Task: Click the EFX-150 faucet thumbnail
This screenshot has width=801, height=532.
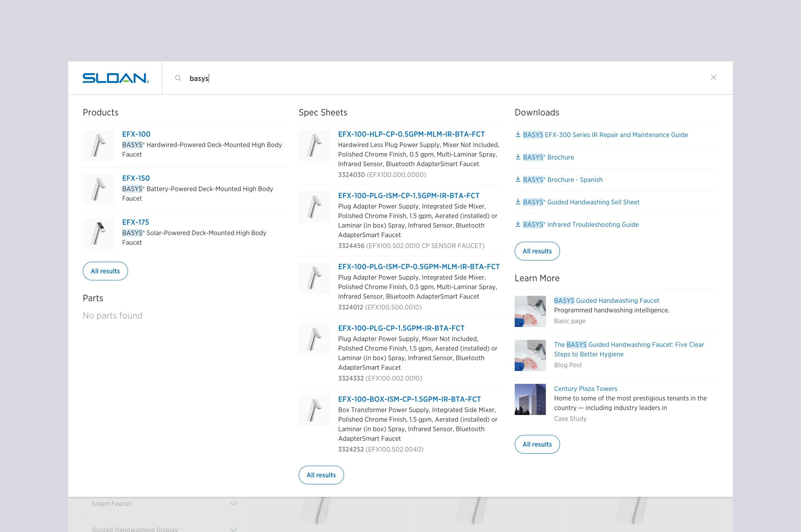Action: pyautogui.click(x=98, y=189)
